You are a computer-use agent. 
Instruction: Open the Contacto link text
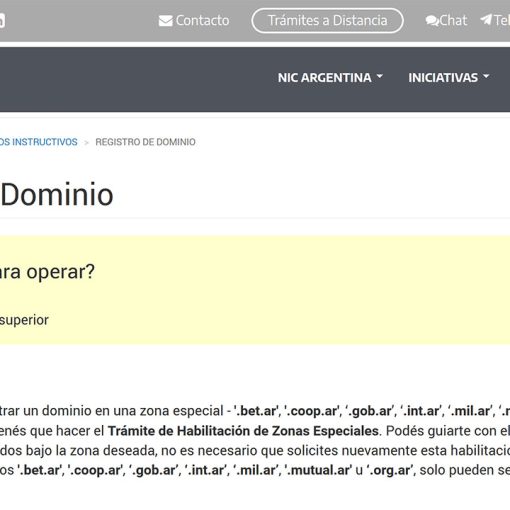(202, 21)
